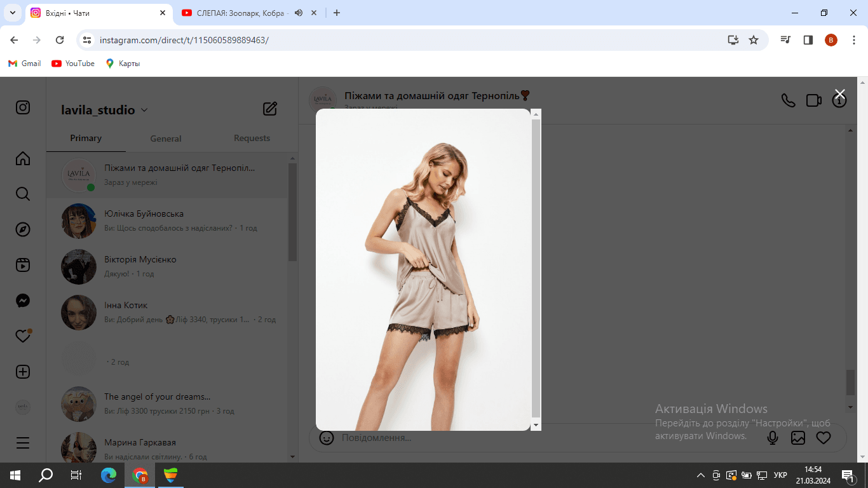This screenshot has height=488, width=868.
Task: Open a new browser tab
Action: 337,13
